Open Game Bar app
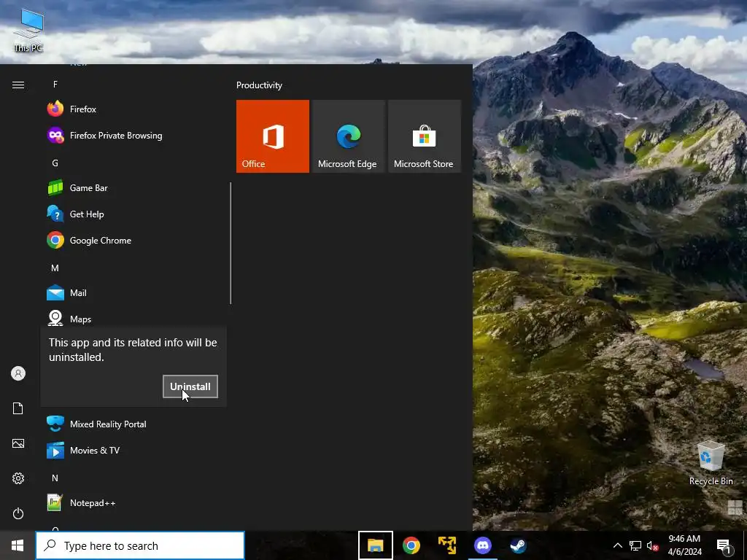 135,187
